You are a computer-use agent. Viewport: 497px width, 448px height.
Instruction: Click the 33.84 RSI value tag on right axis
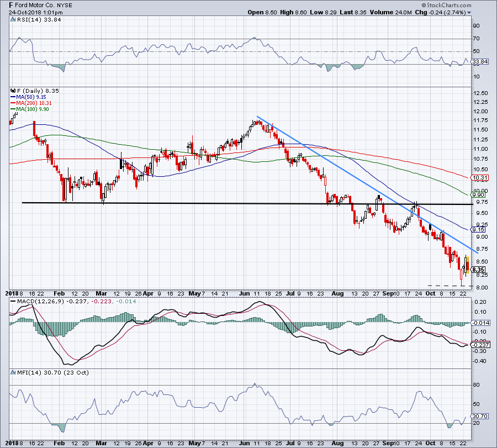480,62
